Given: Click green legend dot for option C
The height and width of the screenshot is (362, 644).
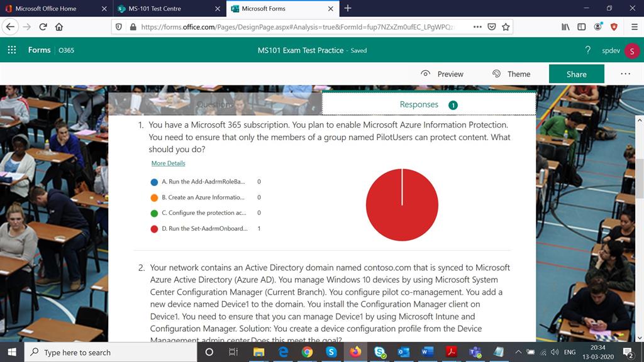Looking at the screenshot, I should (x=155, y=213).
